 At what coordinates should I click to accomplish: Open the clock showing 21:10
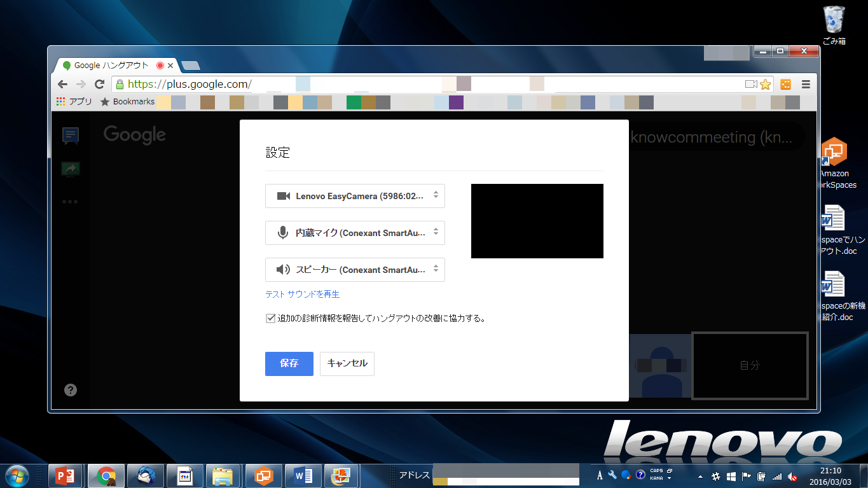(832, 476)
